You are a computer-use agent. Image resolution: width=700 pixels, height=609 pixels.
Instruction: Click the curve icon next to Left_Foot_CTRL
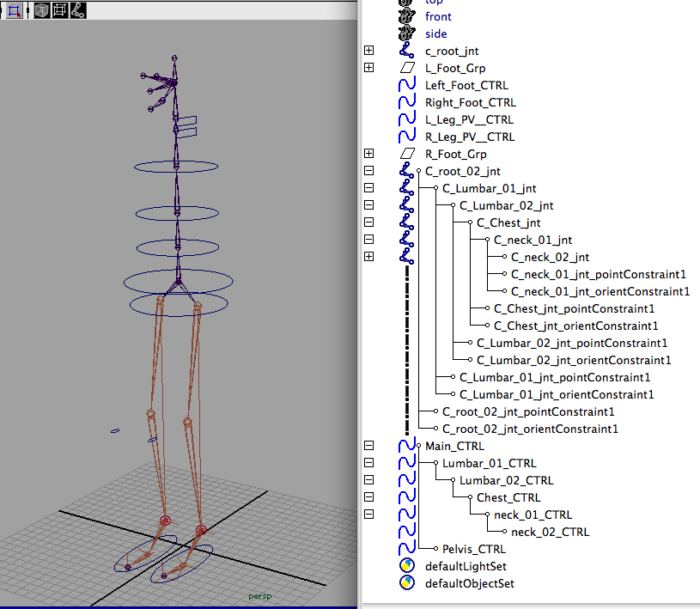(x=407, y=85)
